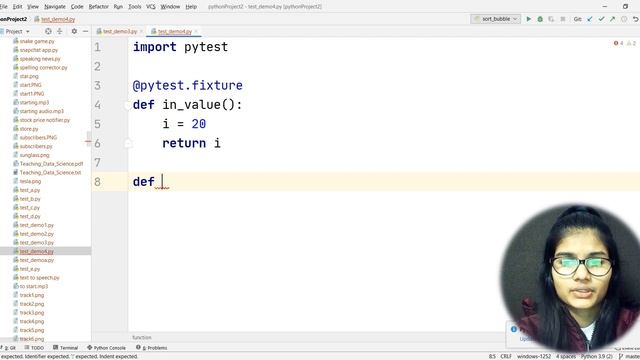Open the errors indicator in editor corner
The width and height of the screenshot is (640, 360).
point(618,43)
